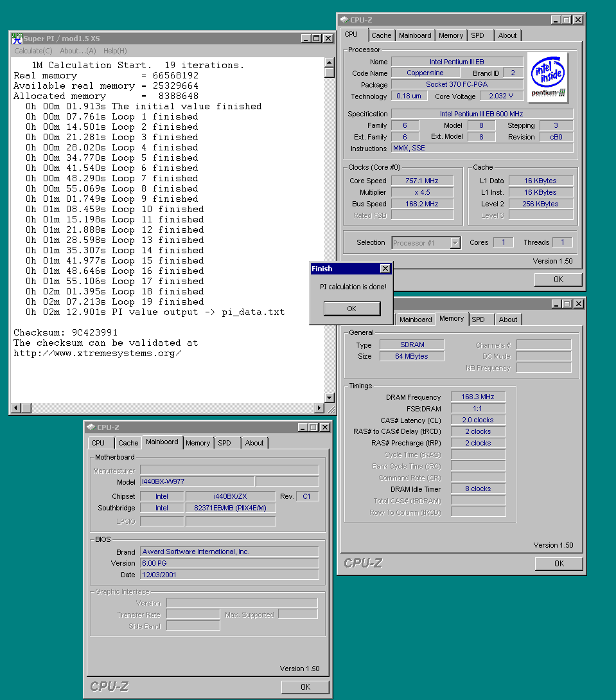Click OK in the Finish dialog
This screenshot has height=700, width=616.
point(352,309)
